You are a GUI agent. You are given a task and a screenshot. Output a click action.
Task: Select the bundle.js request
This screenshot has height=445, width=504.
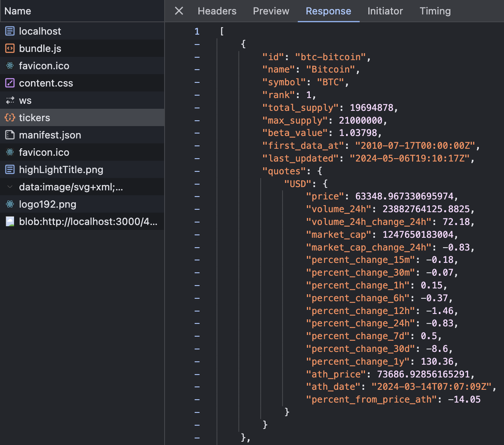[82, 48]
